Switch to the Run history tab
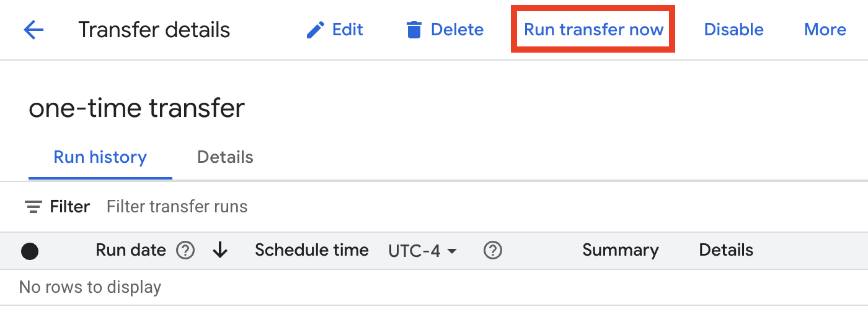The width and height of the screenshot is (868, 312). (x=100, y=157)
